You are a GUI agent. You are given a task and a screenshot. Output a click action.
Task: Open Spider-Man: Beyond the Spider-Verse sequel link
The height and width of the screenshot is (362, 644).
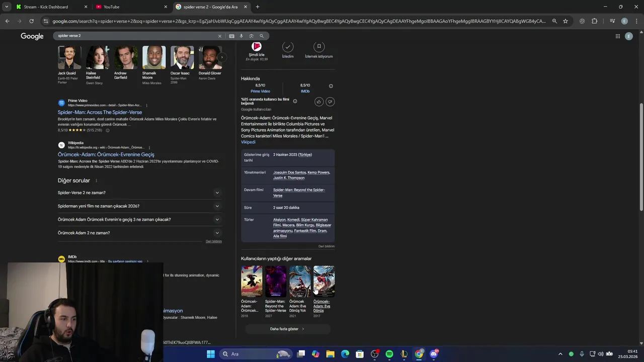(299, 193)
